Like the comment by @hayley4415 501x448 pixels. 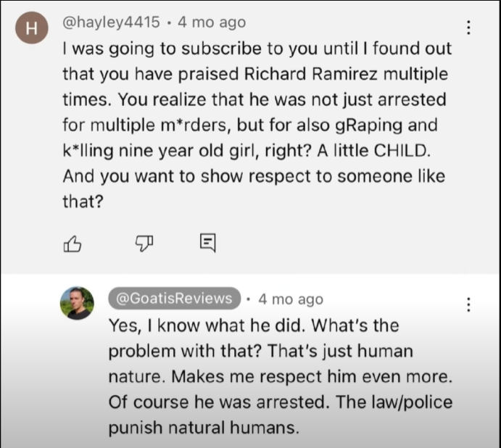point(73,244)
